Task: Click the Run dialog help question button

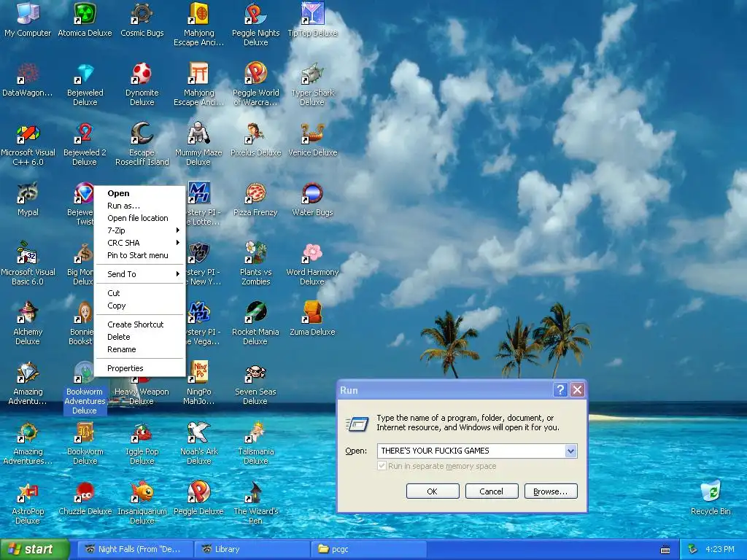Action: [x=560, y=390]
